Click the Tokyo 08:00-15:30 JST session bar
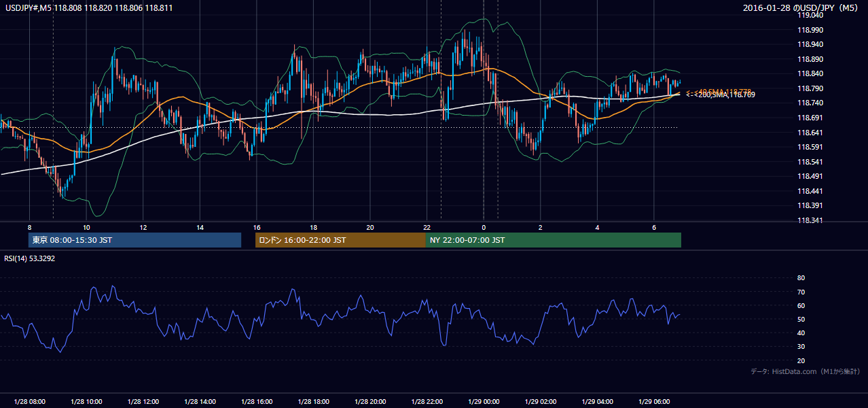The height and width of the screenshot is (408, 868). pos(134,240)
